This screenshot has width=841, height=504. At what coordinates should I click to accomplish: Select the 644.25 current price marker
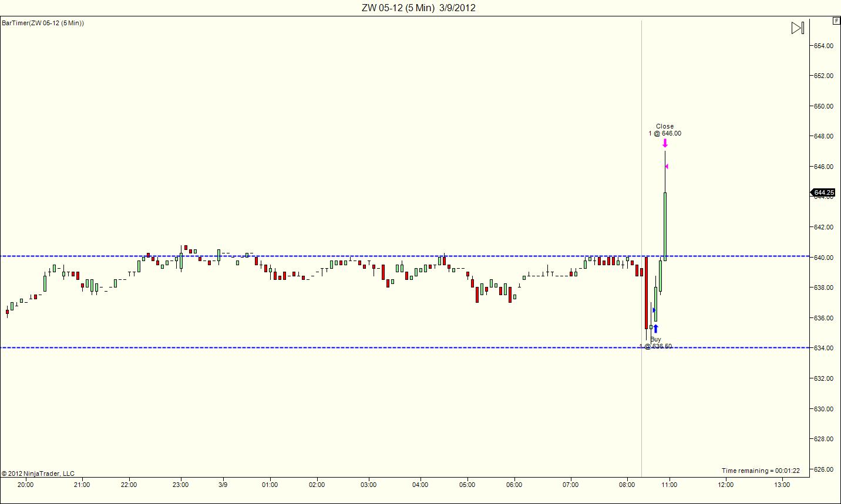822,192
